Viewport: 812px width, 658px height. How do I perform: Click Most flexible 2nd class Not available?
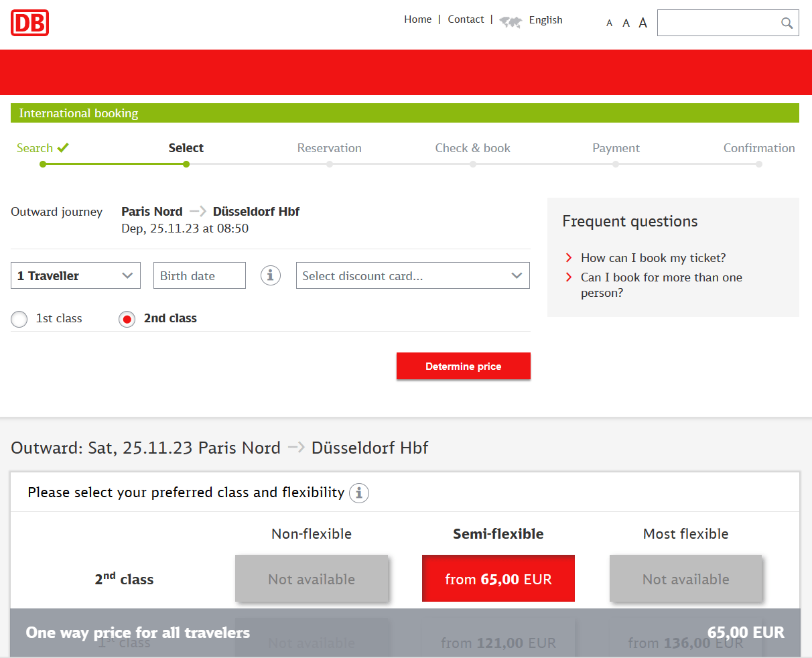point(685,578)
